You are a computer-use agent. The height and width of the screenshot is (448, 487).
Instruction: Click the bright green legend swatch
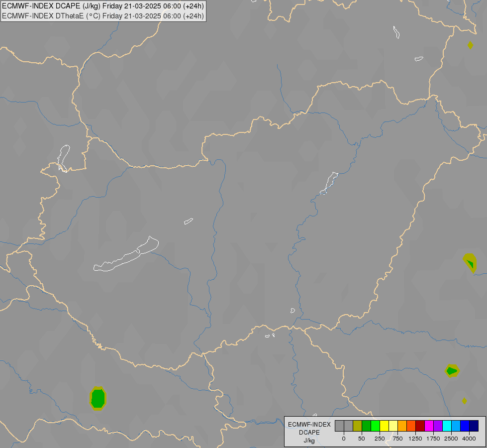[376, 426]
